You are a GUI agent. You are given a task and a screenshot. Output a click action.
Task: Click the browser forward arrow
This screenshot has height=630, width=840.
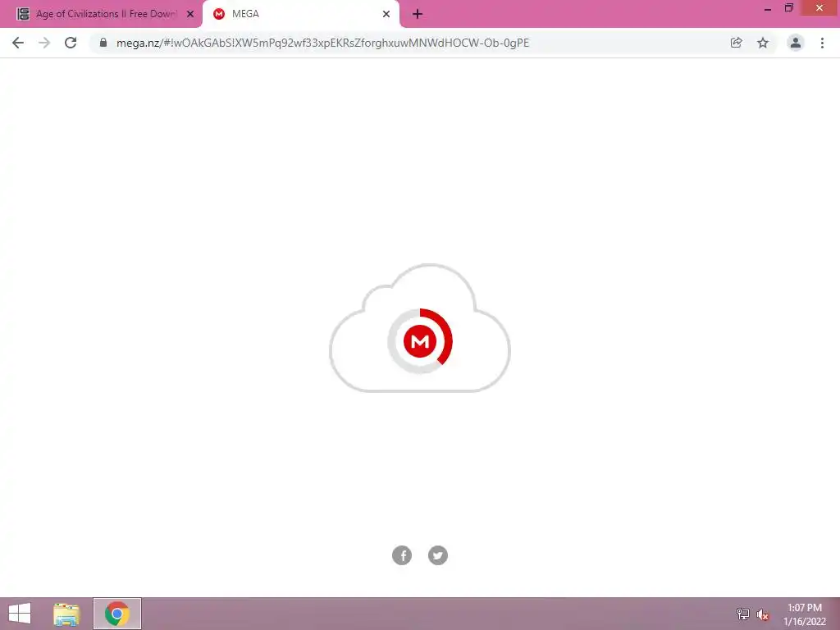click(x=44, y=43)
